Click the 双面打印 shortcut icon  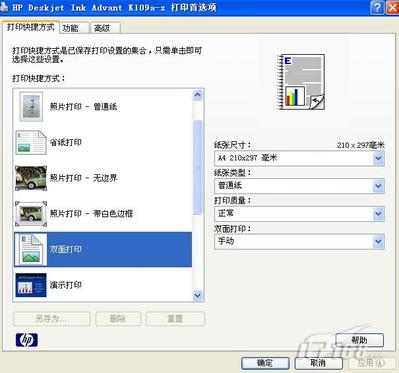(x=31, y=249)
